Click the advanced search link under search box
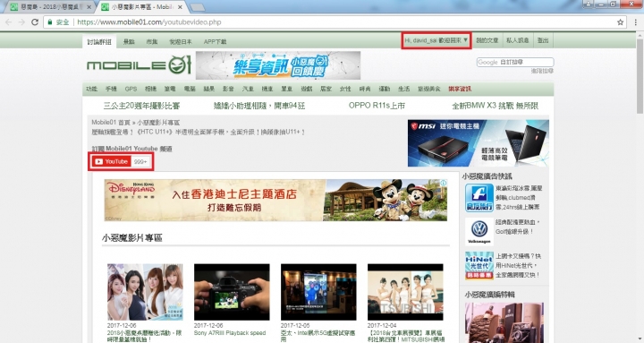Screen dimensions: 644x343 pos(542,71)
